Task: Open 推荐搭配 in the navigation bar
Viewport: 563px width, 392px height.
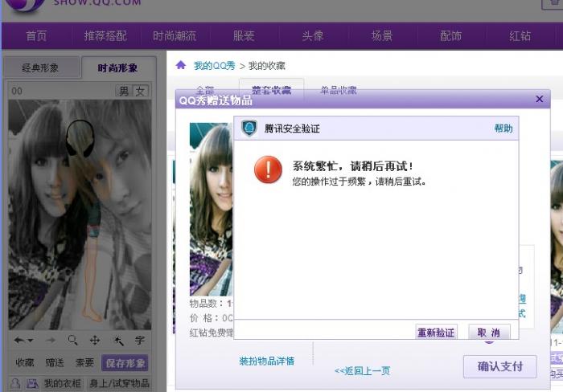Action: [105, 36]
